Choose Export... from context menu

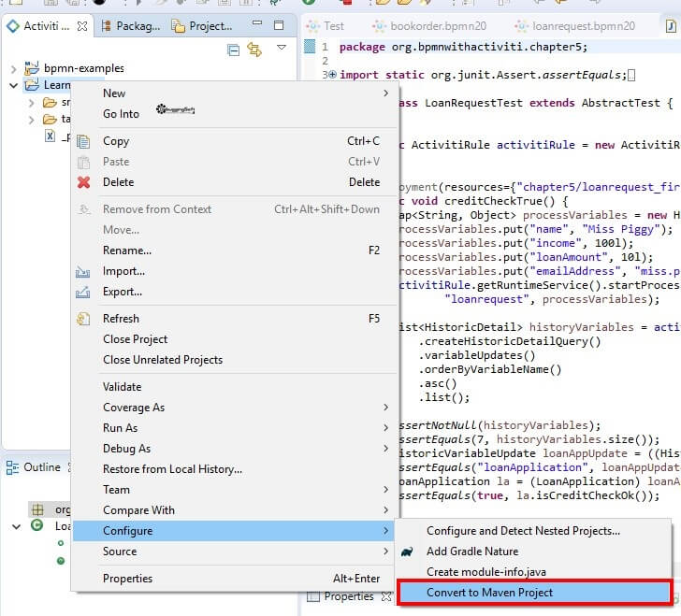pos(234,292)
